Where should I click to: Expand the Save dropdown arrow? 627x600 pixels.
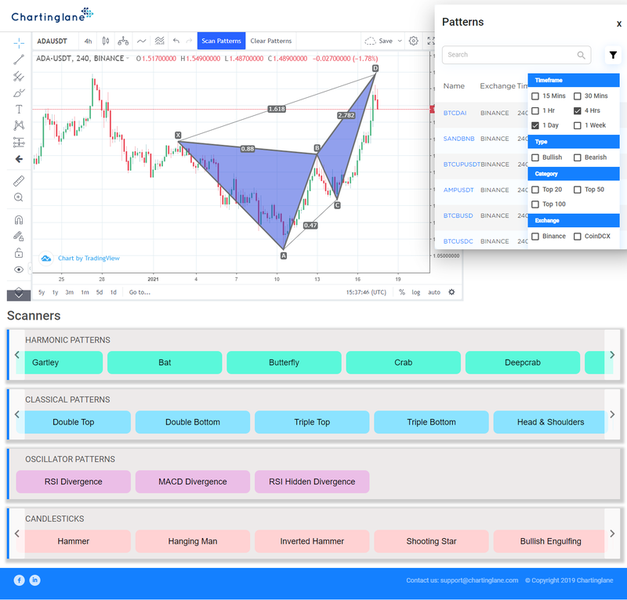coord(399,41)
